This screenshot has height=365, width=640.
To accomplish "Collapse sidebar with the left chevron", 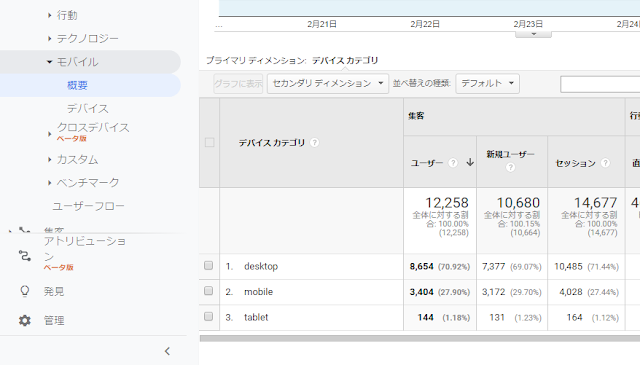I will tap(167, 351).
